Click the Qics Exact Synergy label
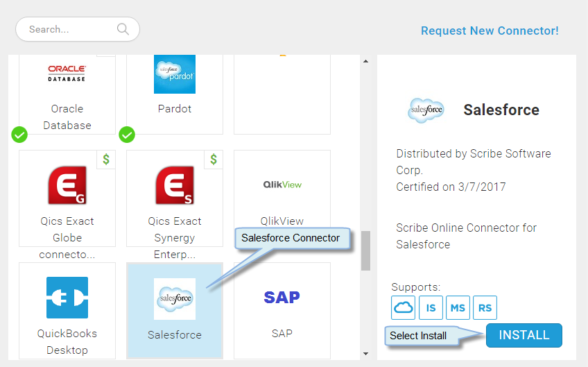Screen dimensions: 588x367 coord(175,237)
